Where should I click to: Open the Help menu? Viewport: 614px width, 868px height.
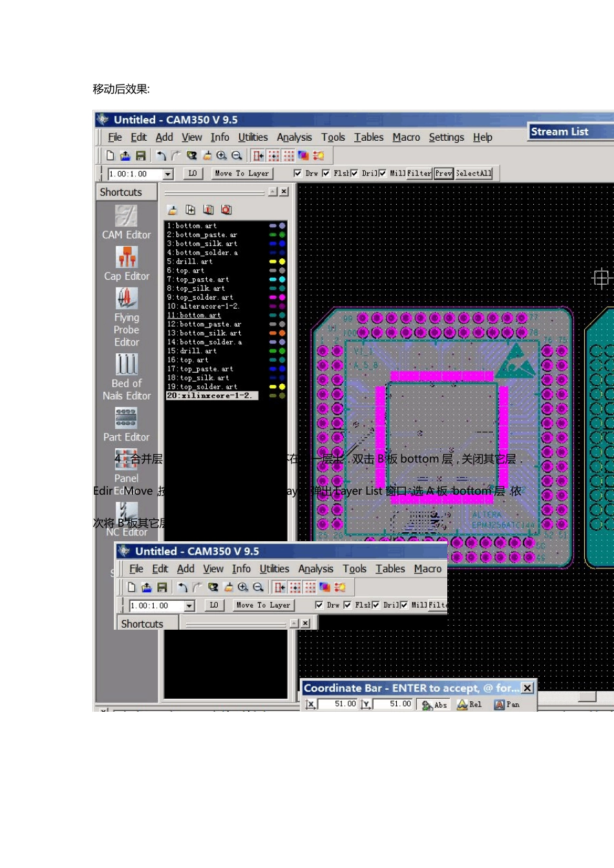[483, 138]
